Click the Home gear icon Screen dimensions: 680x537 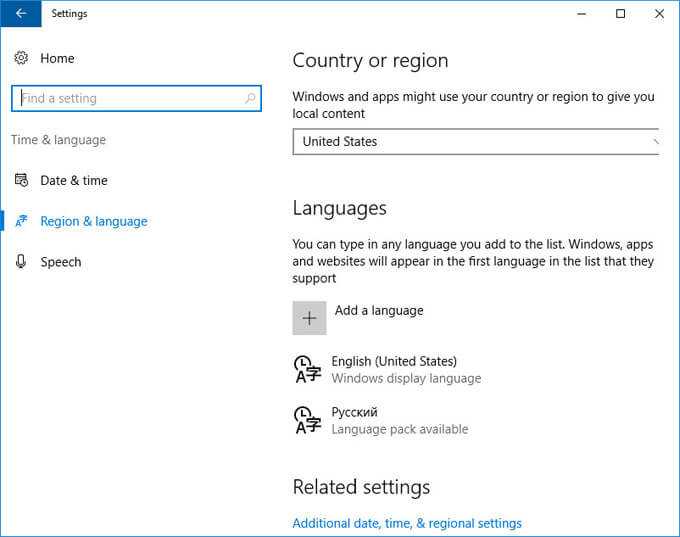click(21, 58)
